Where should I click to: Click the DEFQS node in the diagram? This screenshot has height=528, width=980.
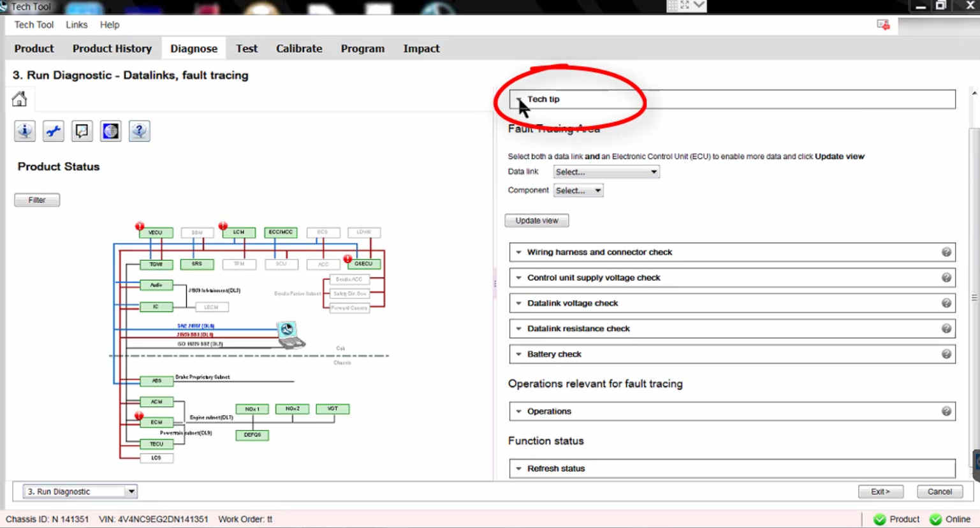click(x=252, y=435)
